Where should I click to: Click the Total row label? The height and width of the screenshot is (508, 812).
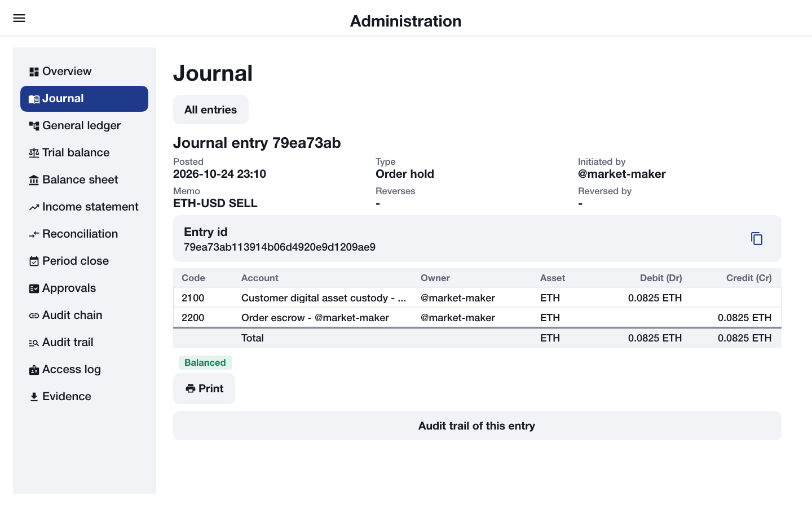pos(253,338)
